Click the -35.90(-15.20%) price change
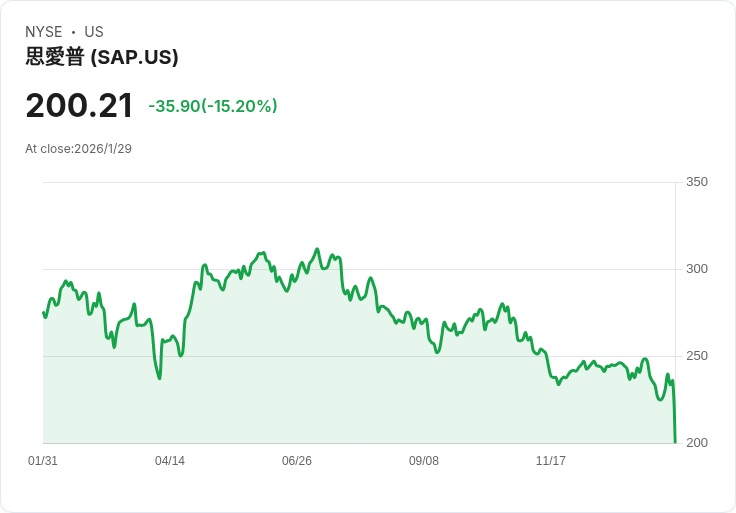The height and width of the screenshot is (513, 736). tap(213, 106)
